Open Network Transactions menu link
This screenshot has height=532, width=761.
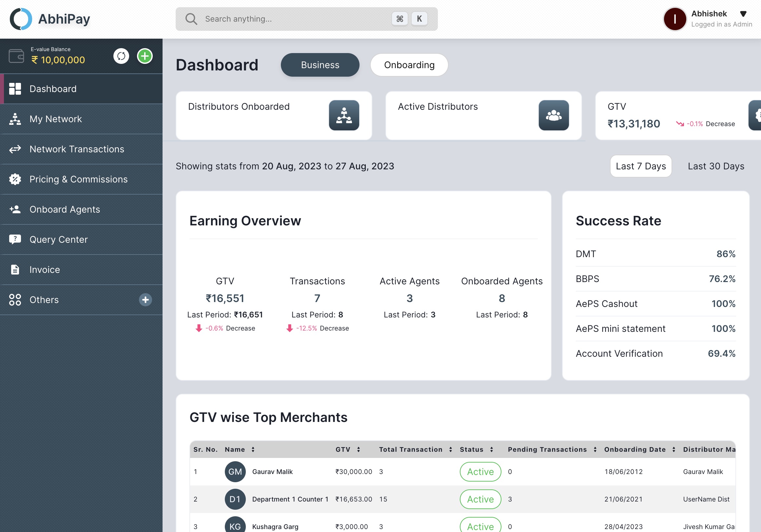[x=77, y=149]
